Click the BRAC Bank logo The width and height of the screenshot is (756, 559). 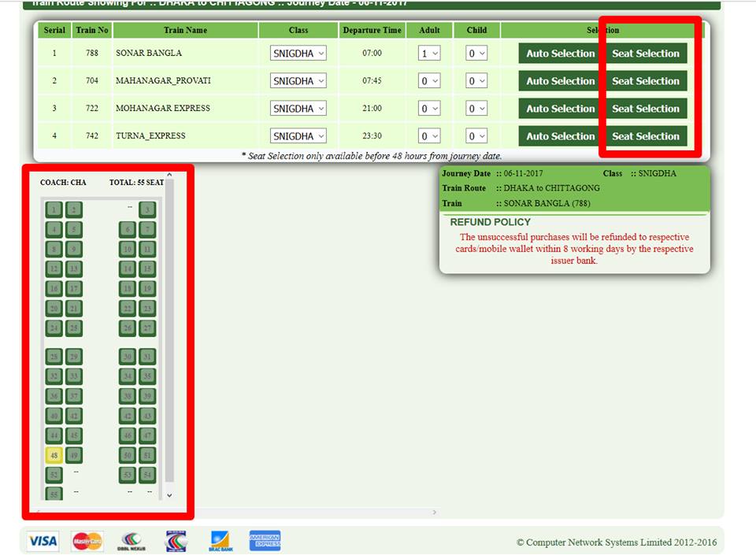221,541
